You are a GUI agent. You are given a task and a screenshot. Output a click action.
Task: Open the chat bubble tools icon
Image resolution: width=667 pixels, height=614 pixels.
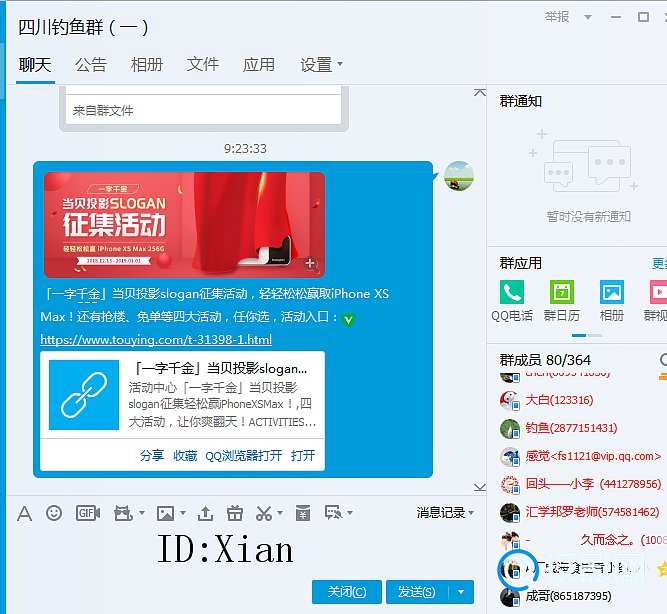(334, 513)
